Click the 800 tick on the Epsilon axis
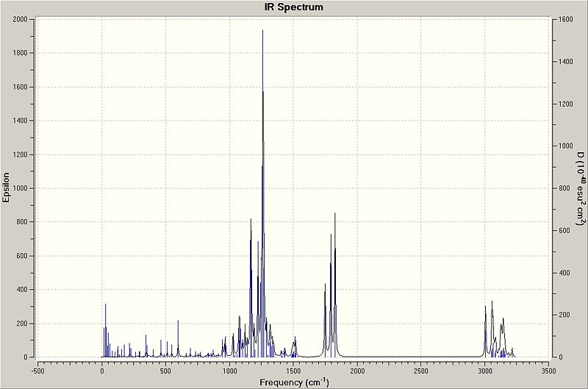Image resolution: width=588 pixels, height=389 pixels. click(x=22, y=222)
